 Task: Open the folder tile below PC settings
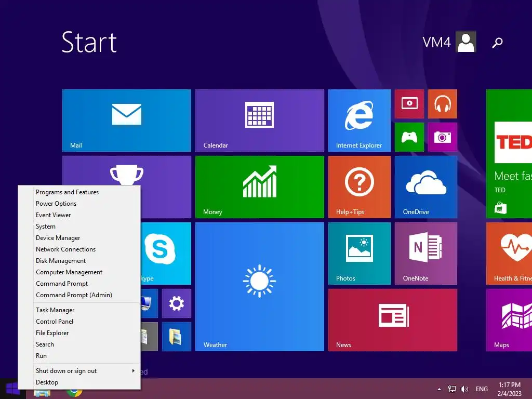point(177,337)
